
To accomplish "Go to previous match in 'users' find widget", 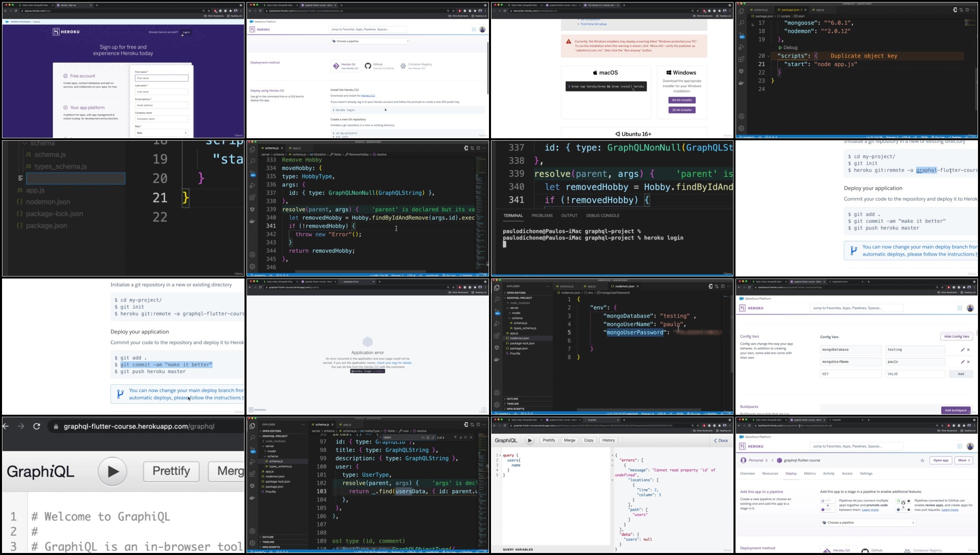I will [455, 437].
